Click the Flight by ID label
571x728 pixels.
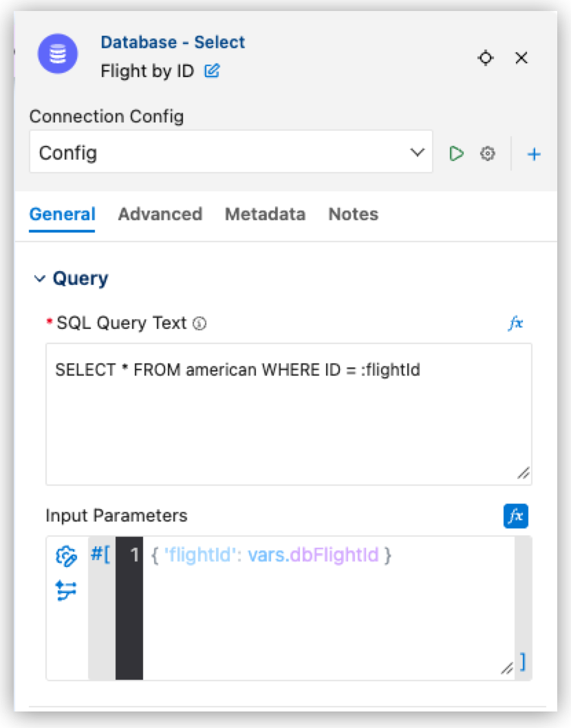pyautogui.click(x=147, y=71)
